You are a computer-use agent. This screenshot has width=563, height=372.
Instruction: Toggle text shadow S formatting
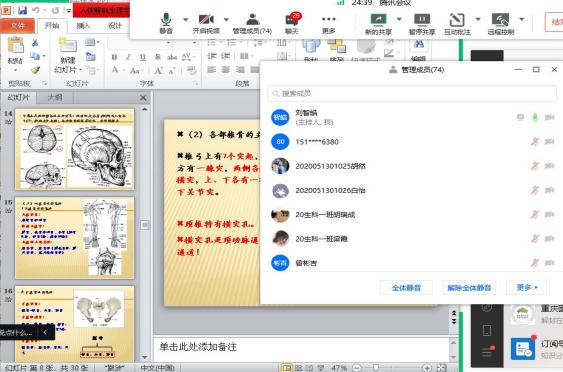158,57
